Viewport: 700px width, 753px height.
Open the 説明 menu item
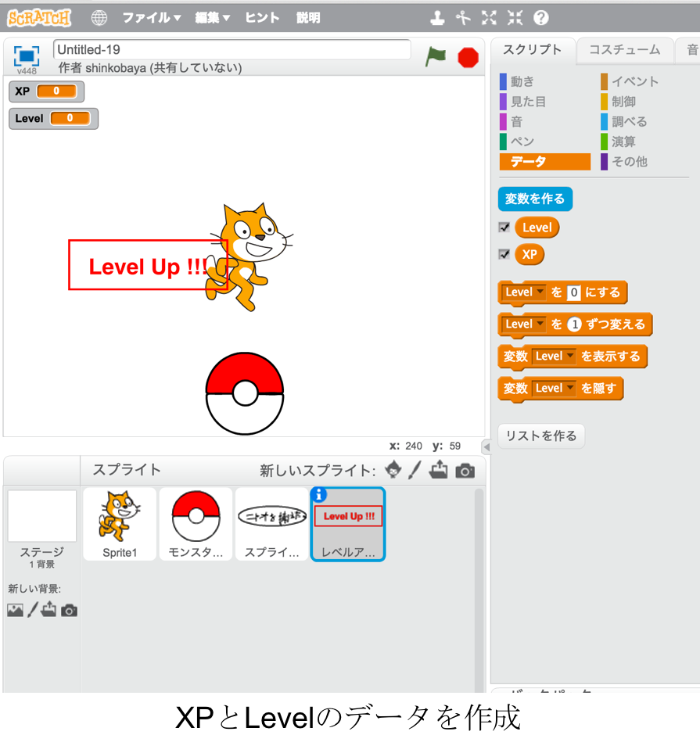click(x=308, y=18)
